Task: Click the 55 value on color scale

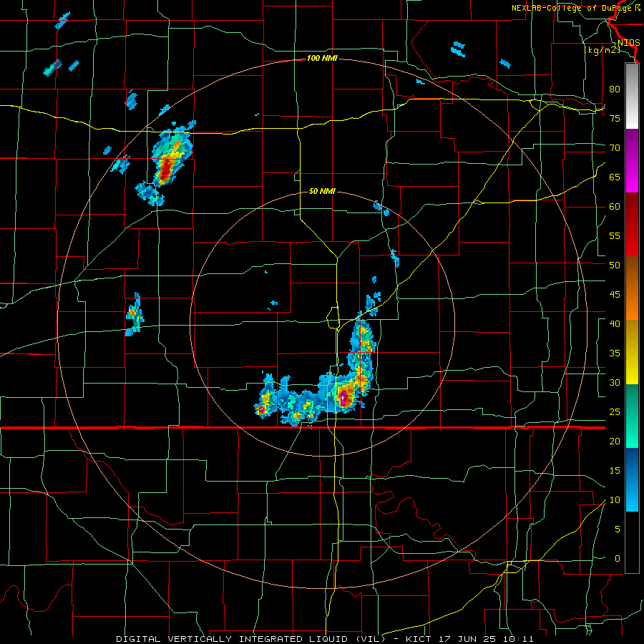Action: click(x=615, y=236)
